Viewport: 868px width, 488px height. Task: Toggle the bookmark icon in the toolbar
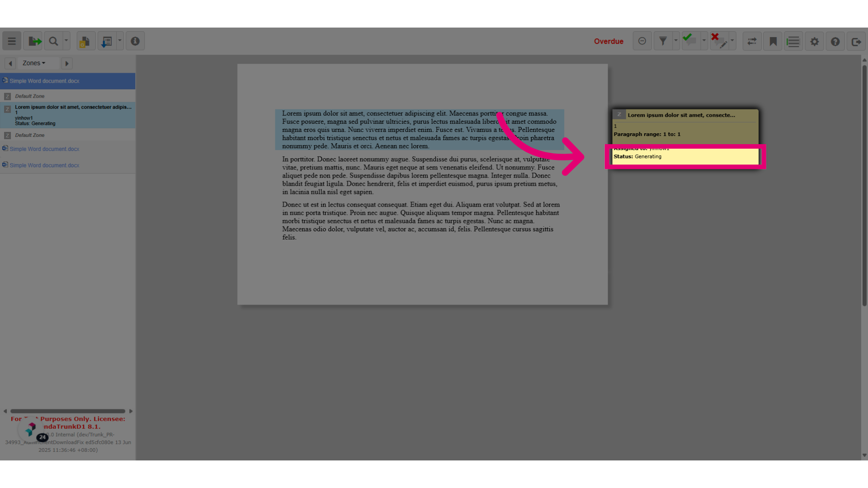(x=773, y=41)
